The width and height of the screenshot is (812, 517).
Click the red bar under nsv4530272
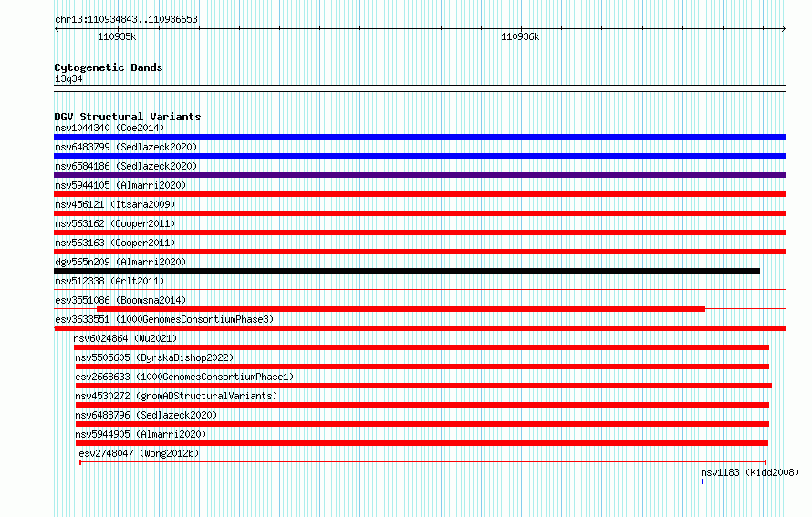422,405
